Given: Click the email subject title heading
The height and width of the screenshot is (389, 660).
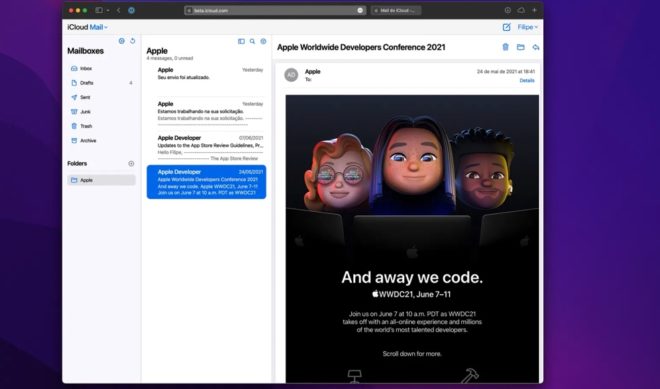Looking at the screenshot, I should (361, 47).
